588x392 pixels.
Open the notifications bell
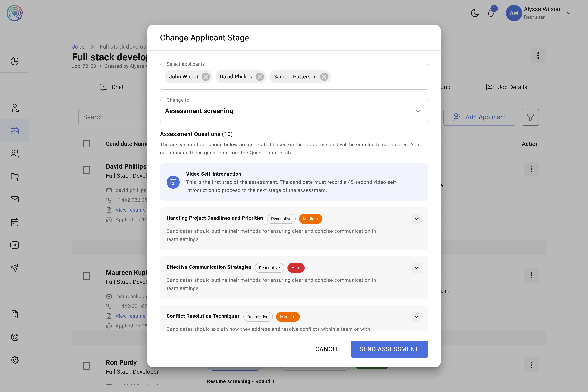point(491,13)
